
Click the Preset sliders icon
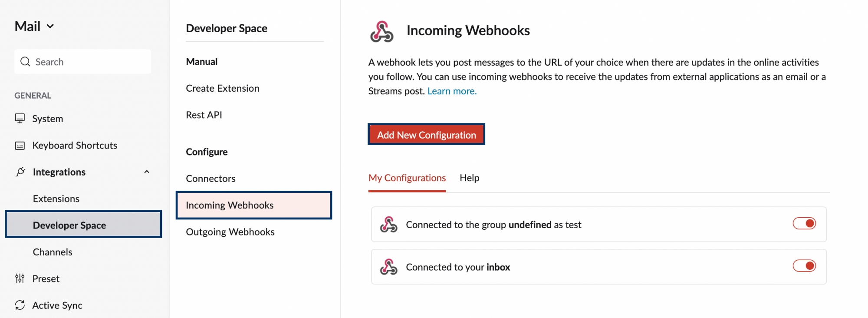[20, 278]
